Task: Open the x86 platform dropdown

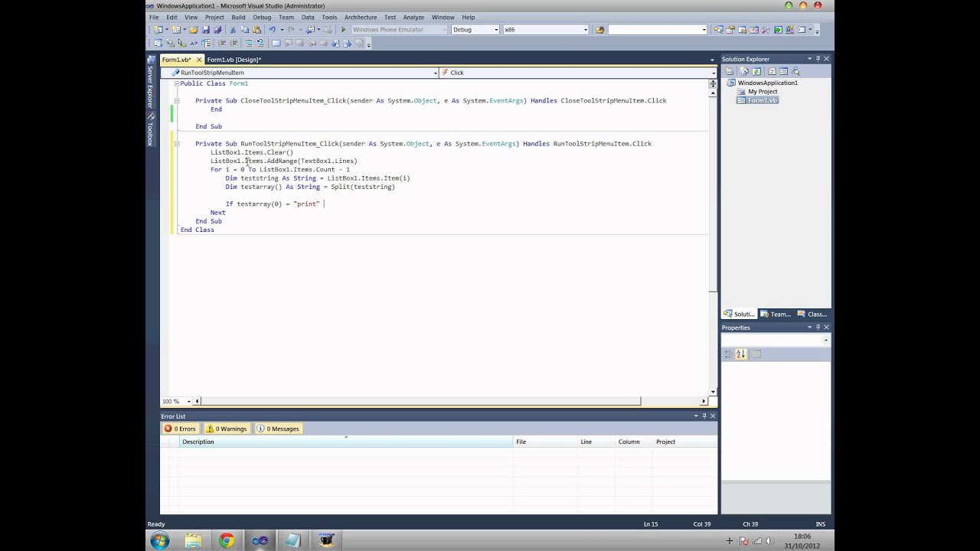Action: [585, 30]
